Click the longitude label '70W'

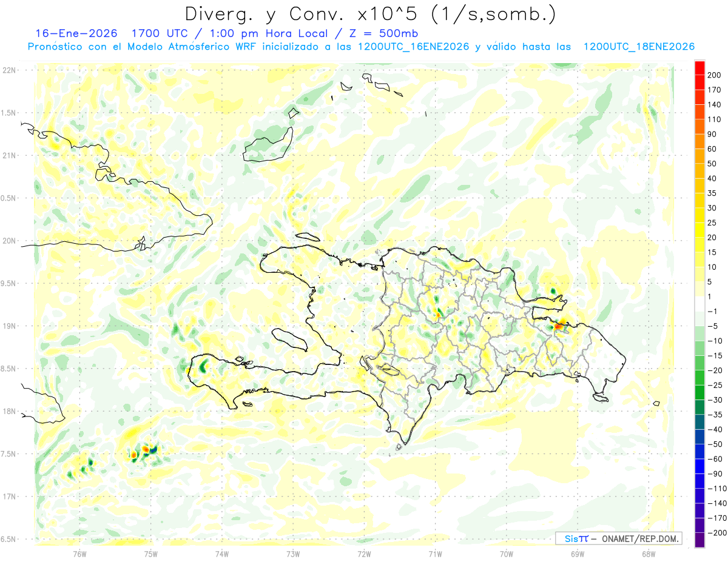coord(507,554)
